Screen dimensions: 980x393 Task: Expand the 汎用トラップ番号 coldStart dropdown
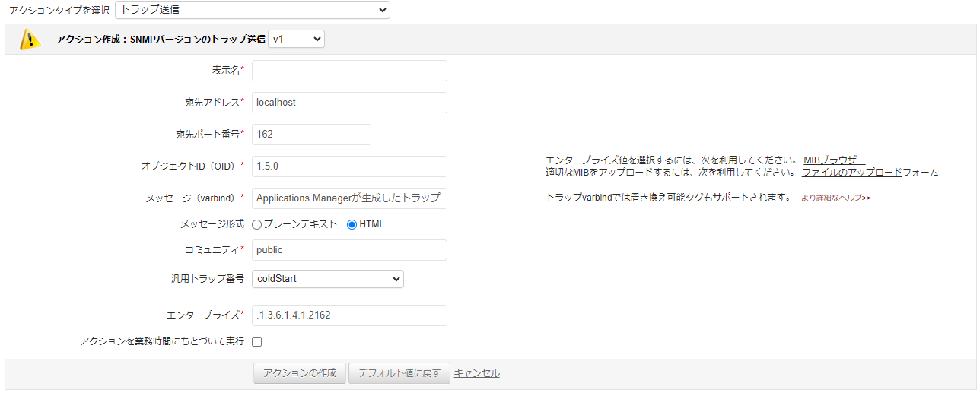click(x=327, y=279)
